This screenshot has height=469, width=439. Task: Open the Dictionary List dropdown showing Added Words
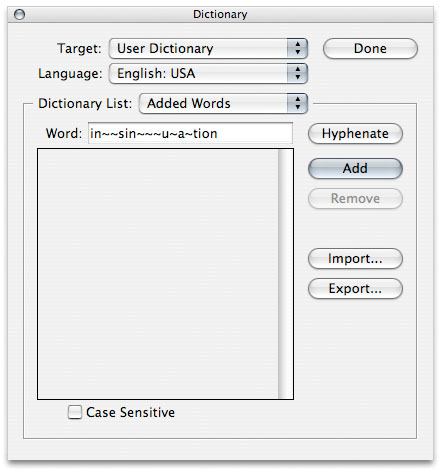click(223, 104)
